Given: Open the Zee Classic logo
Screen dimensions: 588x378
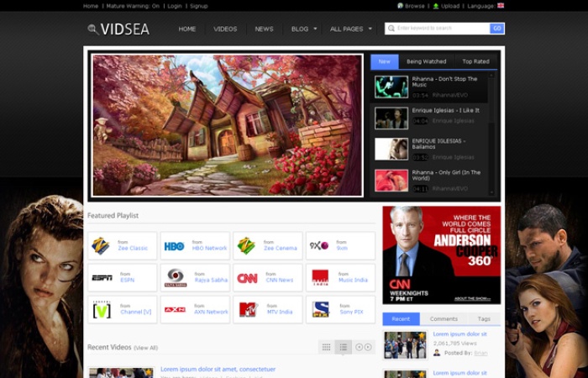Looking at the screenshot, I should click(x=101, y=246).
